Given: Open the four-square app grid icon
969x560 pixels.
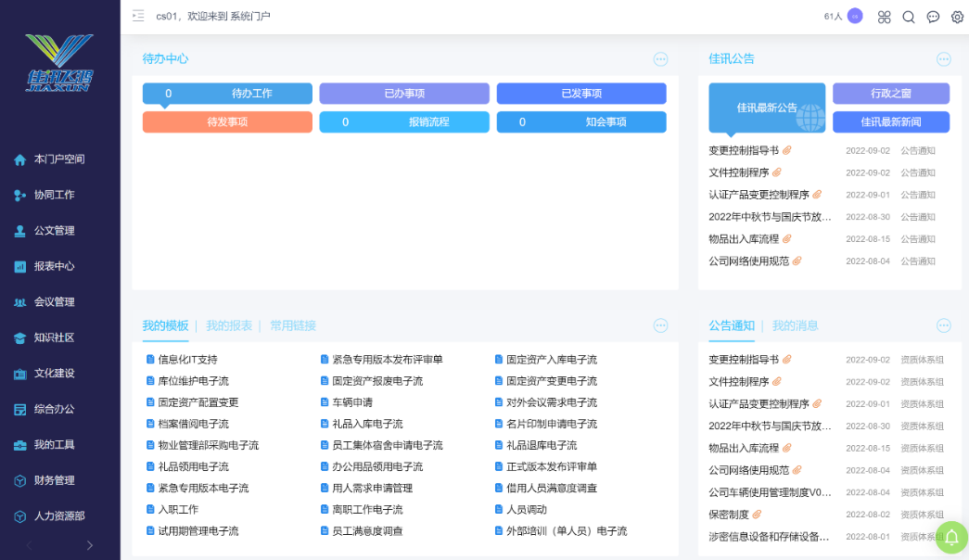Looking at the screenshot, I should (884, 17).
